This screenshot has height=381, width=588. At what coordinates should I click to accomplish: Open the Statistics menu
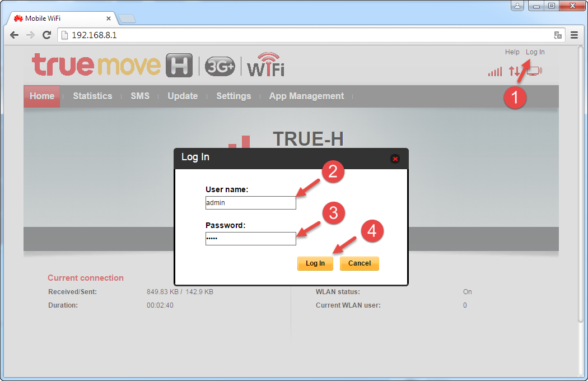(x=92, y=96)
